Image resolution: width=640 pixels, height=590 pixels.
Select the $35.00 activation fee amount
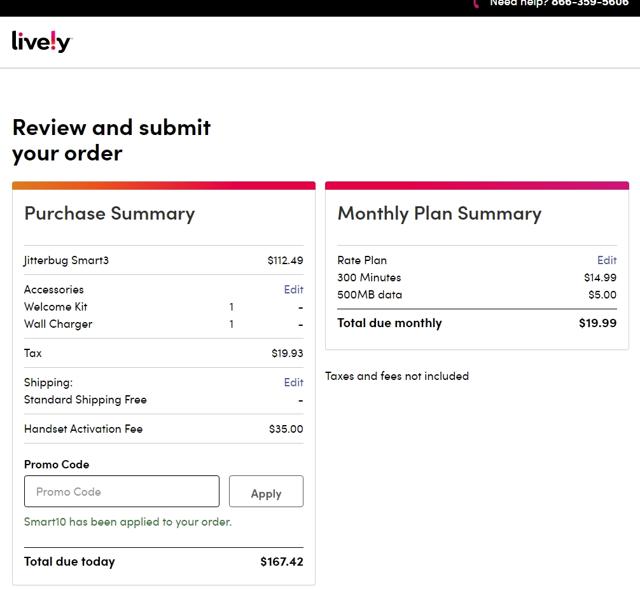click(x=286, y=429)
